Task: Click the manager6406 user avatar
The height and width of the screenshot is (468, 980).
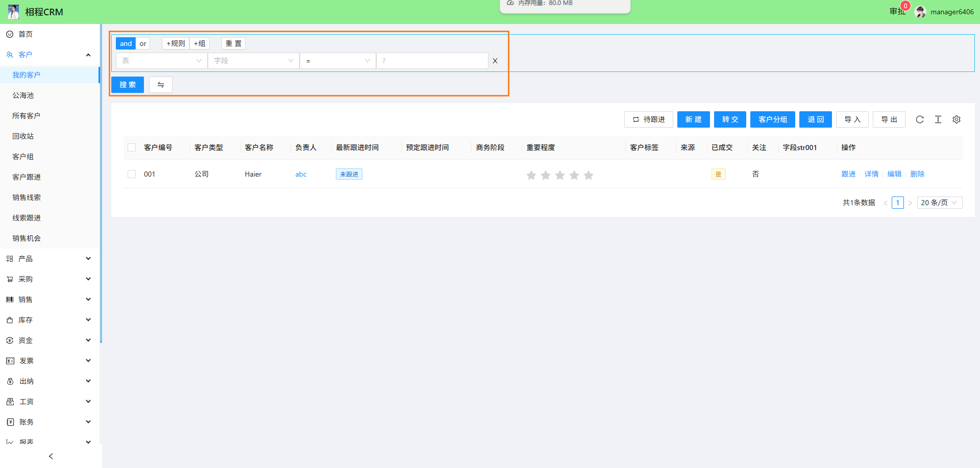Action: click(920, 12)
